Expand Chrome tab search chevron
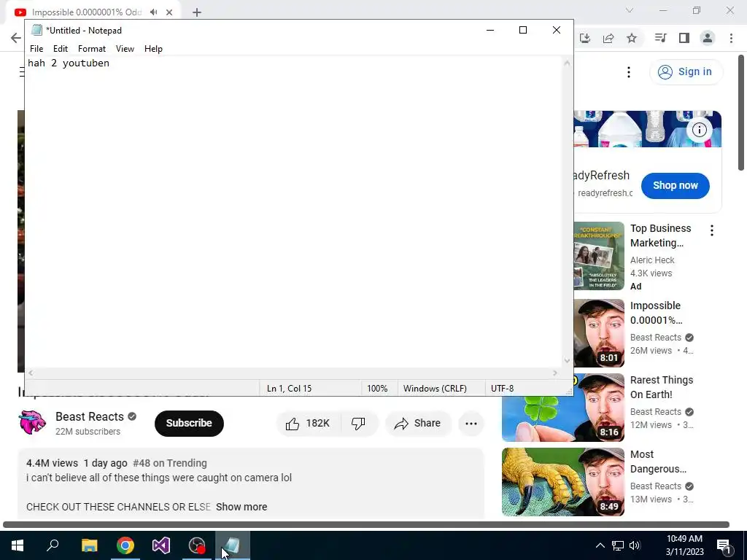The height and width of the screenshot is (560, 747). click(630, 10)
